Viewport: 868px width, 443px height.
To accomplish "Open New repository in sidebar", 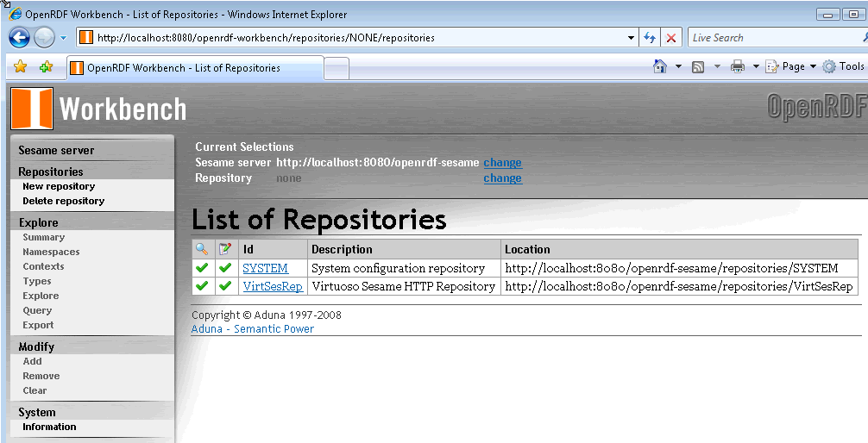I will pyautogui.click(x=59, y=186).
